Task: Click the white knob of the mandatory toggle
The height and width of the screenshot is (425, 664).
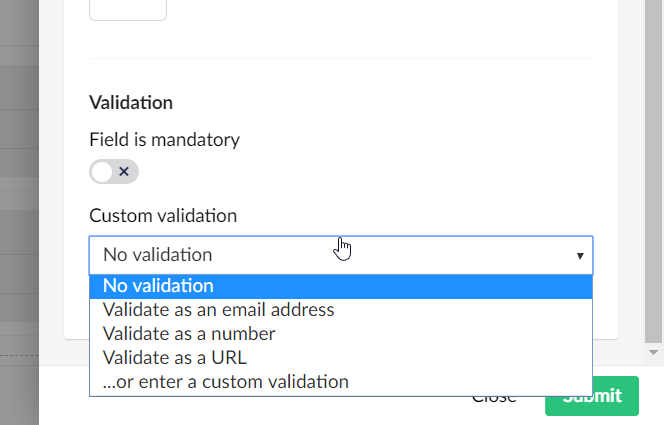Action: (102, 171)
